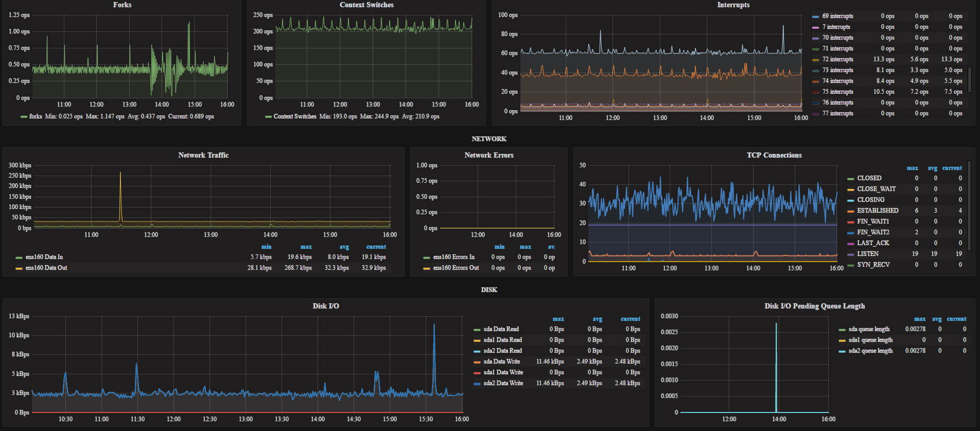Toggle ens160 Errors In series
This screenshot has height=431, width=980.
coord(454,257)
